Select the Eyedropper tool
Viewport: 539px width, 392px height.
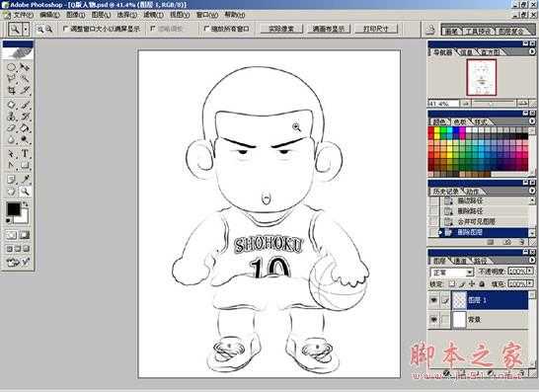pos(25,179)
